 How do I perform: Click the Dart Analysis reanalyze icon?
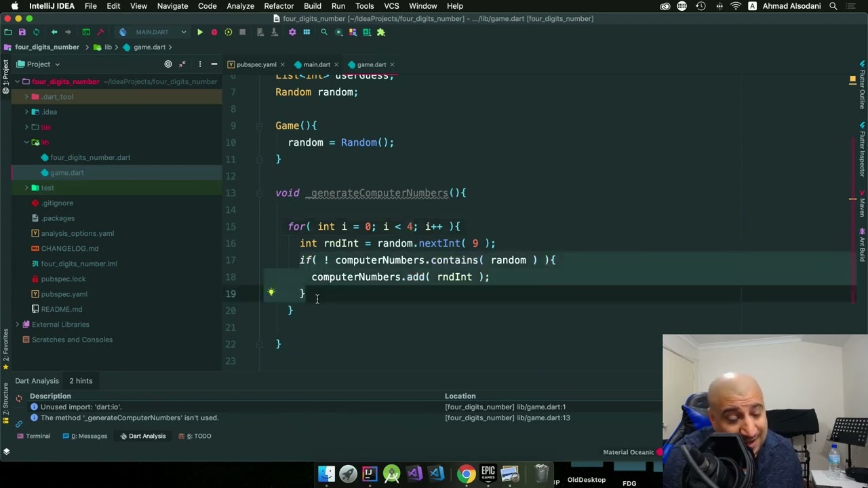click(19, 399)
